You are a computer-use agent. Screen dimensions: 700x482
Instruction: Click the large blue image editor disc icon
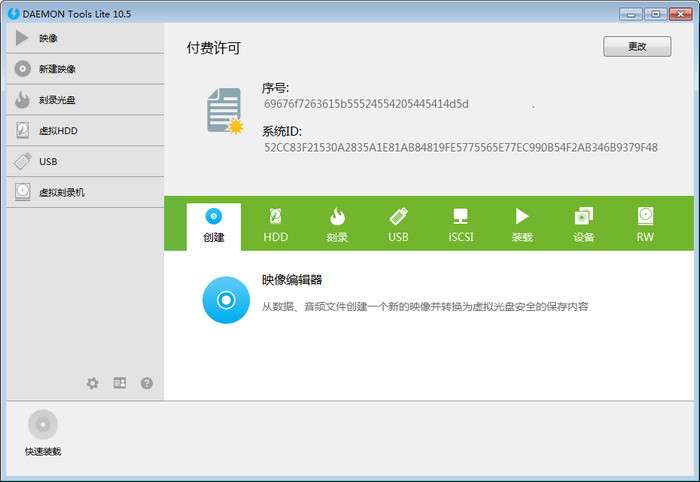coord(226,300)
